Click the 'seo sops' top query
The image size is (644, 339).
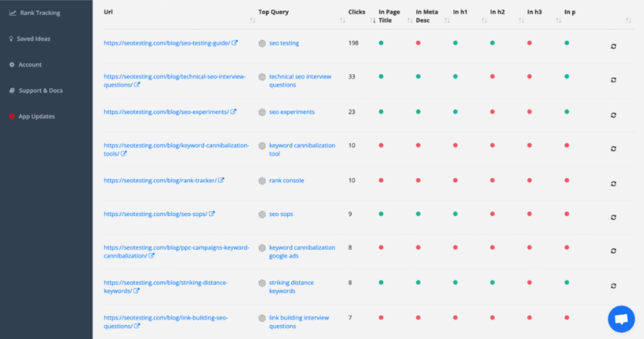[281, 214]
